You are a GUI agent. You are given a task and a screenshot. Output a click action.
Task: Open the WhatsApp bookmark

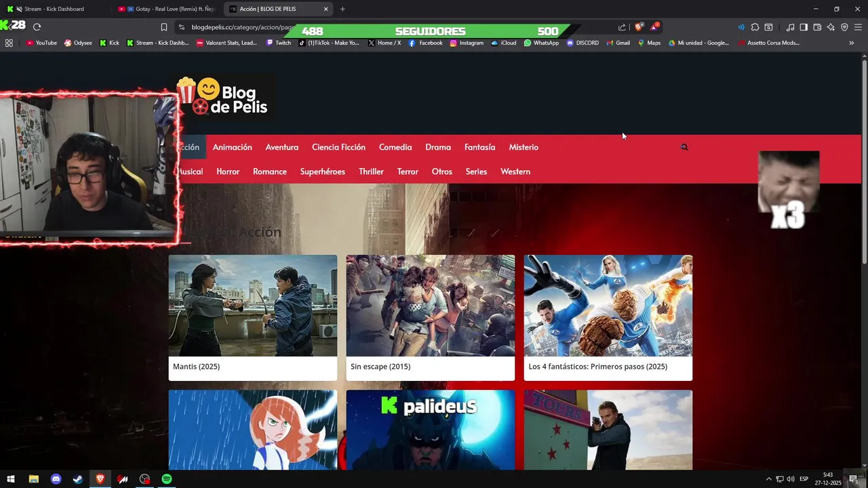(x=541, y=43)
